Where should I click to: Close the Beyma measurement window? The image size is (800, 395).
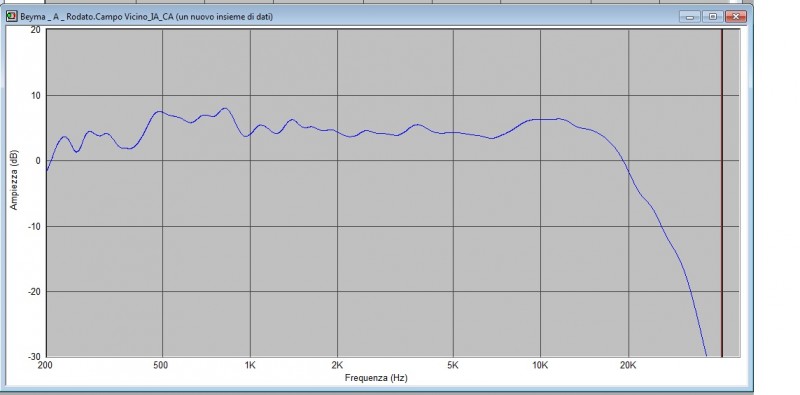[736, 17]
